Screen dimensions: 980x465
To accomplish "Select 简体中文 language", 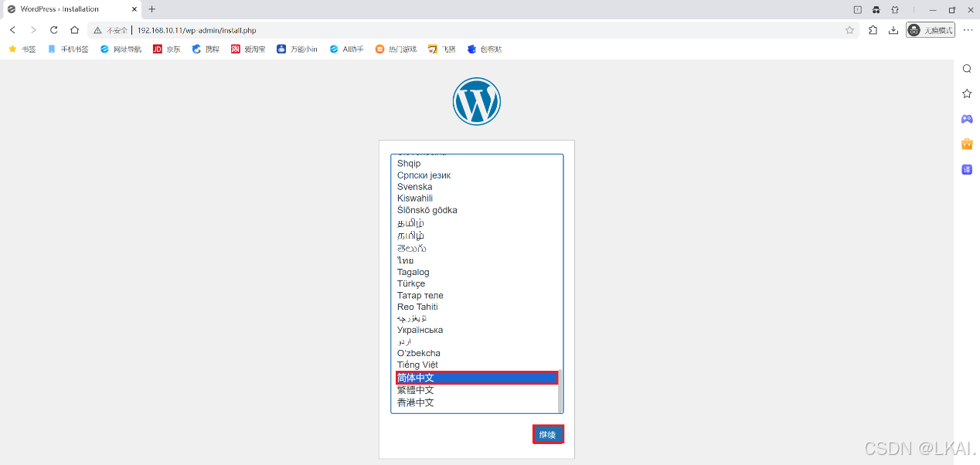I will pyautogui.click(x=476, y=378).
